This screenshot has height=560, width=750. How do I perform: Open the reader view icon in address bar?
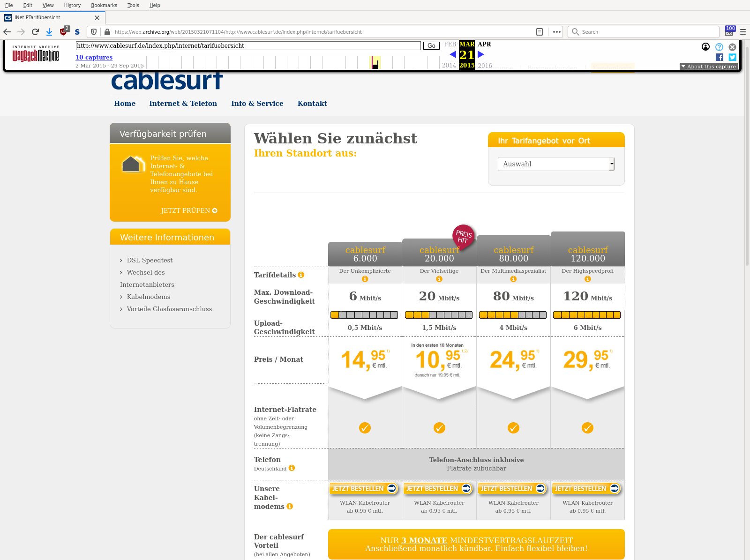click(x=540, y=32)
